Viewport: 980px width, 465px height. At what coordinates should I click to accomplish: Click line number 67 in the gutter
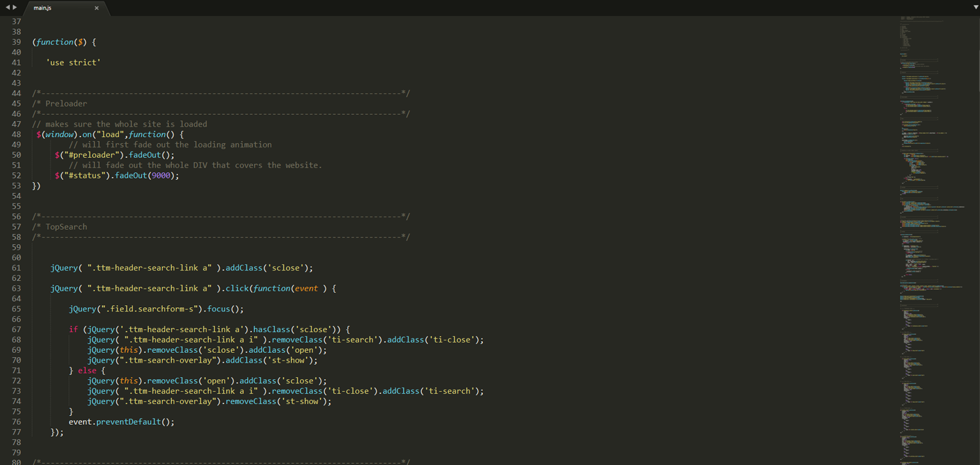(x=16, y=329)
